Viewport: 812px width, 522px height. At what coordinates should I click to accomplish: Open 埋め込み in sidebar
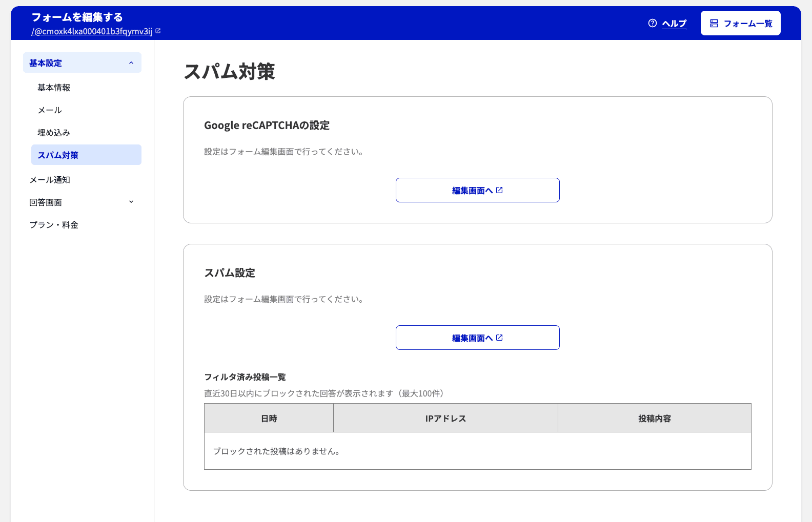point(54,133)
